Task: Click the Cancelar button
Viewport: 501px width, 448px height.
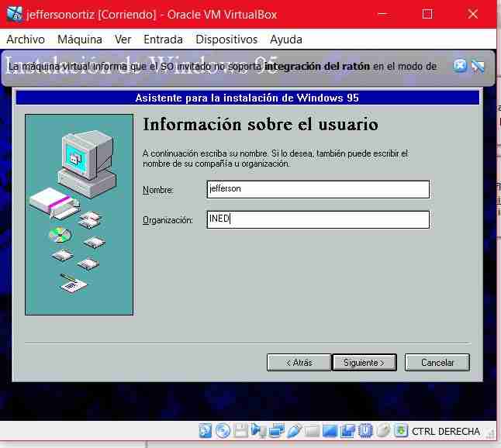Action: [x=437, y=363]
